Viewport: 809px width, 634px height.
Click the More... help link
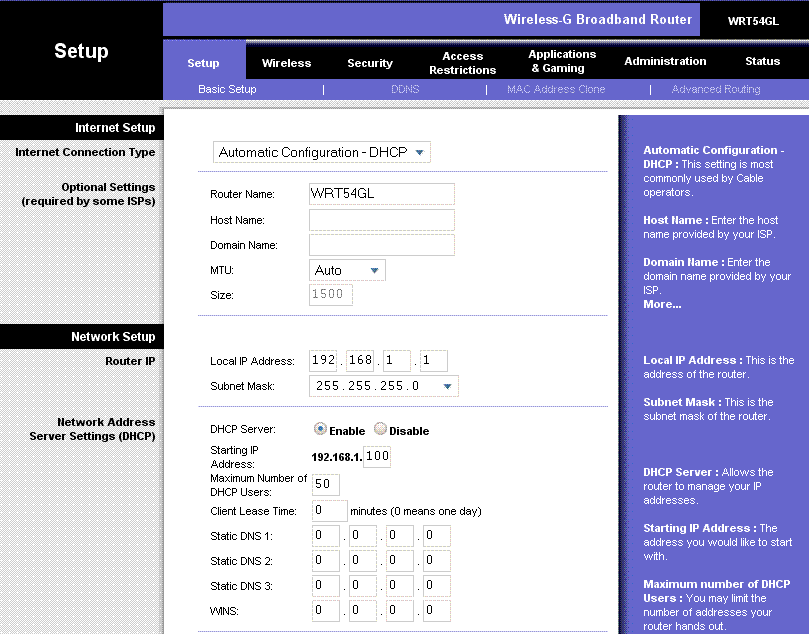coord(662,304)
